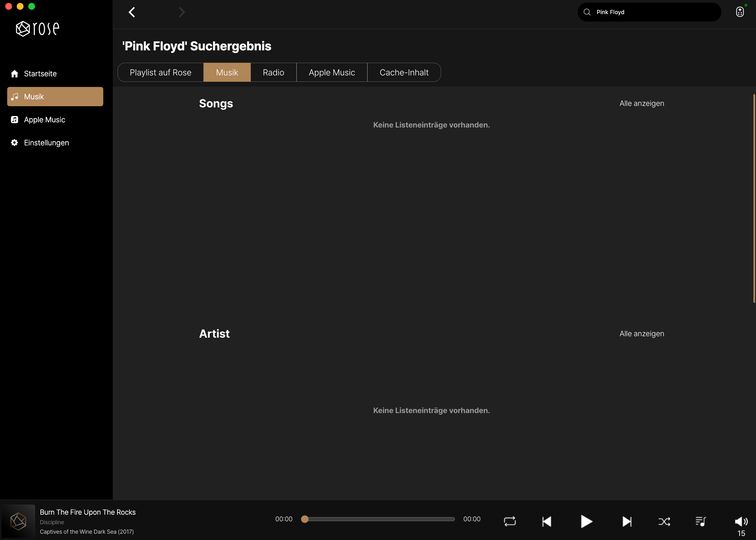
Task: Toggle shuffle mode
Action: tap(664, 521)
